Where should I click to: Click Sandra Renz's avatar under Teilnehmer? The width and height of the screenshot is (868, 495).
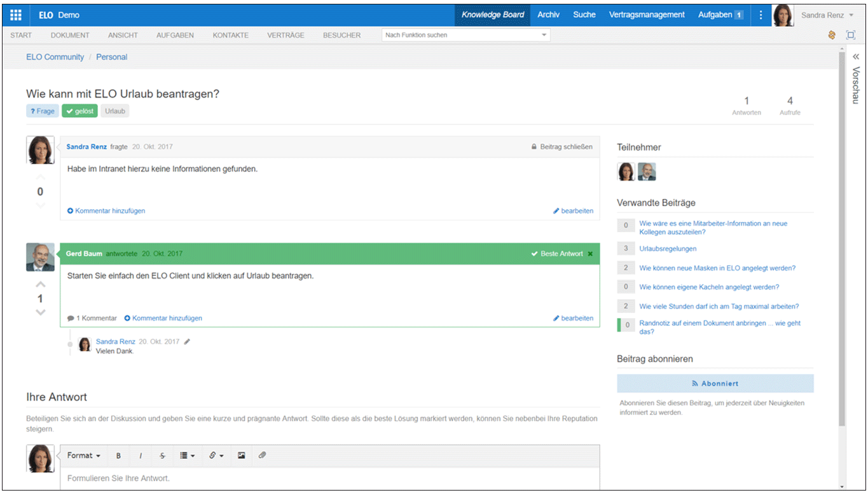[x=626, y=172]
